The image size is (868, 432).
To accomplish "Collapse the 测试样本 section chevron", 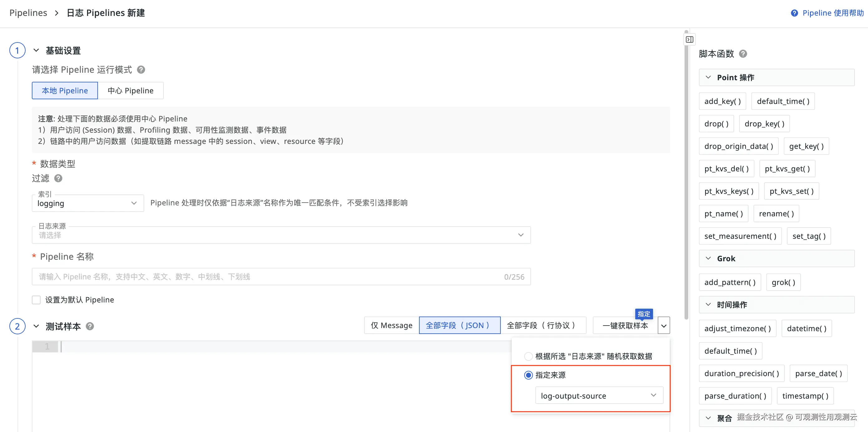I will (37, 326).
